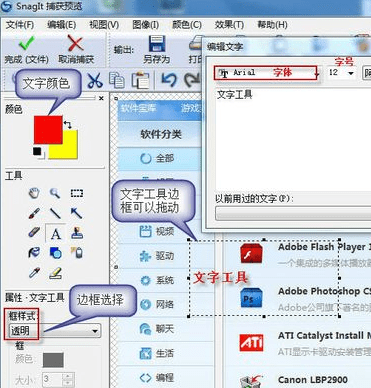Image resolution: width=371 pixels, height=388 pixels.
Task: Click the blue Undo arrow icon
Action: tap(169, 80)
